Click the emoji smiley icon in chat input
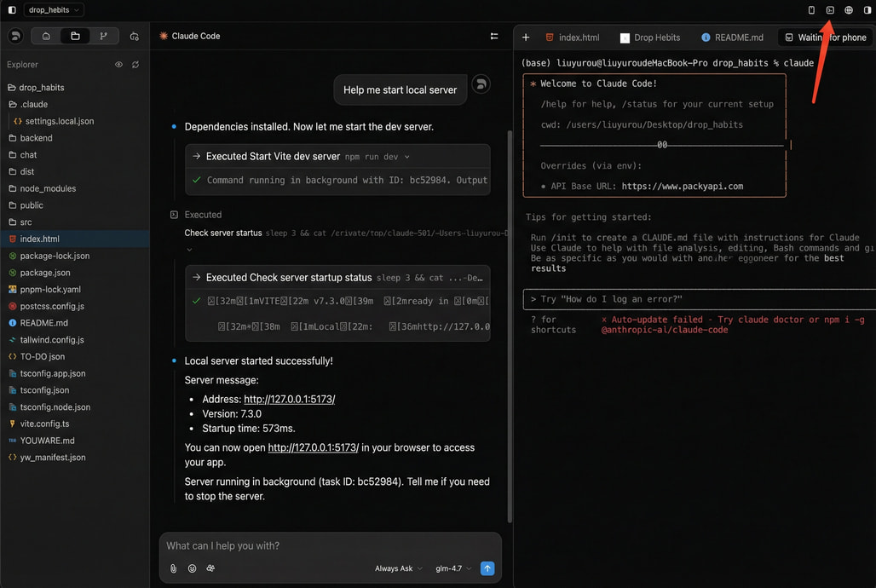 pyautogui.click(x=193, y=568)
